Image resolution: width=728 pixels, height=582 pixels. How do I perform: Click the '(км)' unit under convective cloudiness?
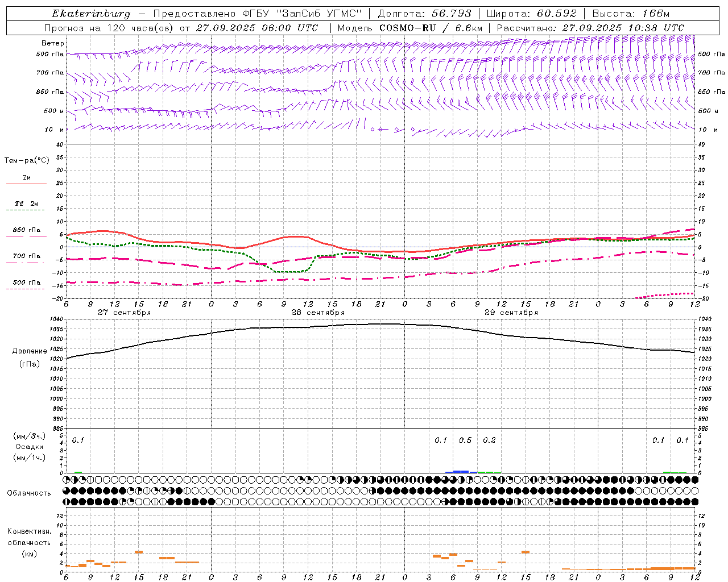point(29,554)
